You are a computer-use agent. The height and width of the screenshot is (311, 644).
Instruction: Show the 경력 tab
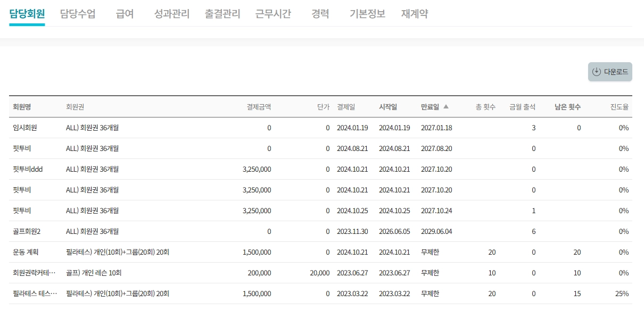pyautogui.click(x=320, y=14)
